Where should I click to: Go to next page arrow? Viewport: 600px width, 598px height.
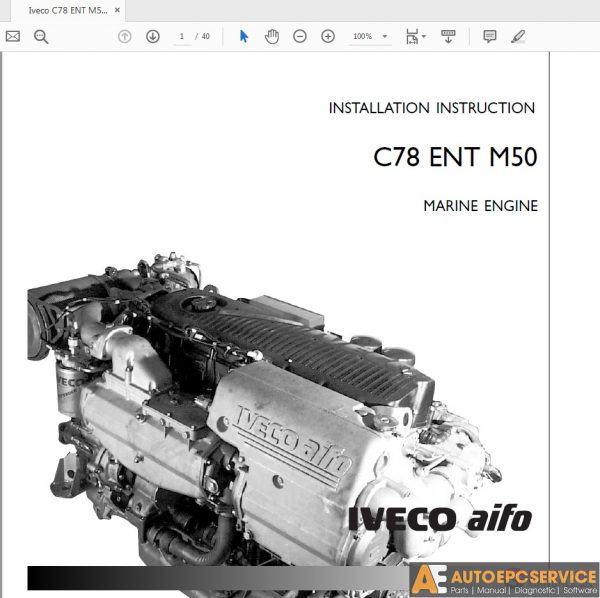(153, 36)
